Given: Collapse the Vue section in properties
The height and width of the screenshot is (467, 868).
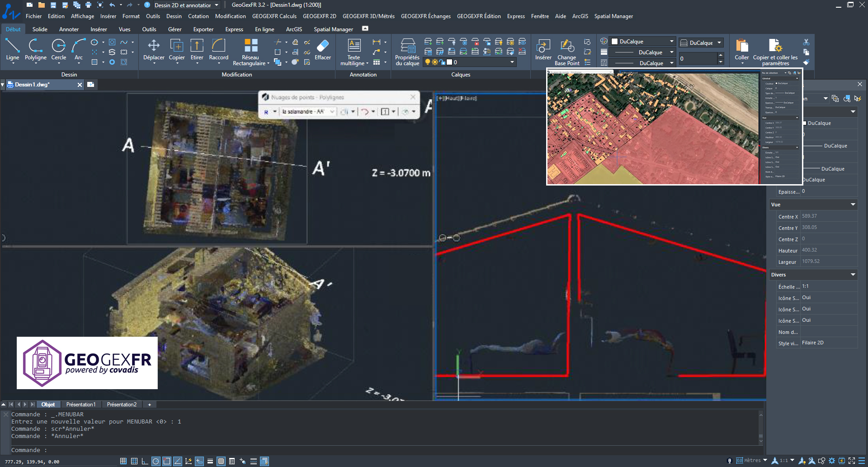Looking at the screenshot, I should pos(853,205).
